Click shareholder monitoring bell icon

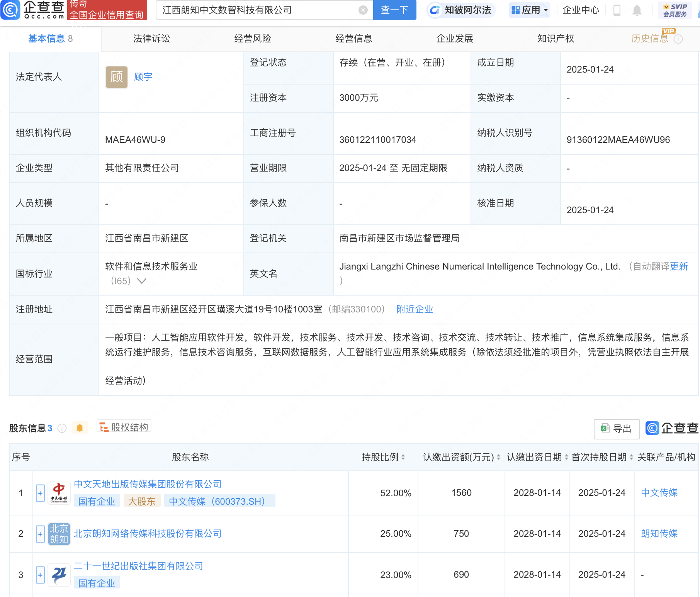(x=80, y=428)
